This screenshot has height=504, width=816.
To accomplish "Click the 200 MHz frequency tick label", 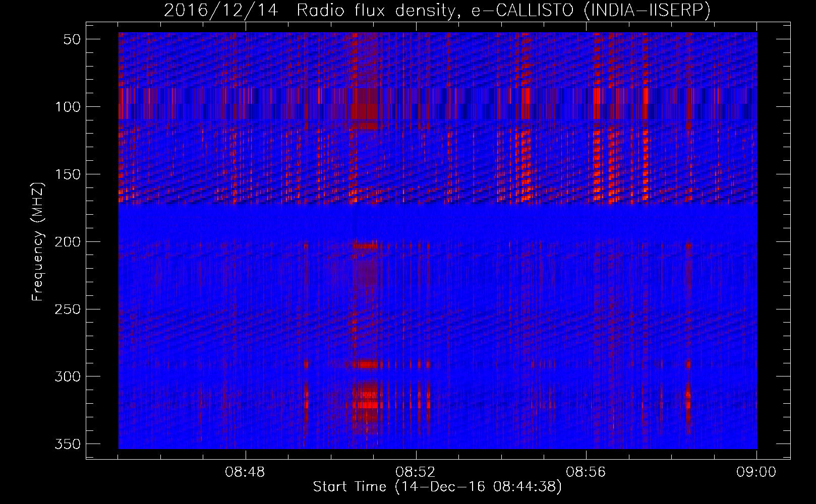I will (68, 242).
